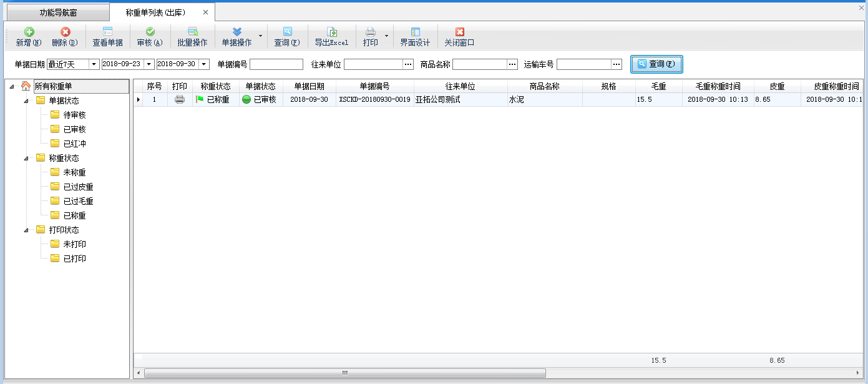Click the 单据编号 input field
This screenshot has height=384, width=868.
pyautogui.click(x=276, y=64)
